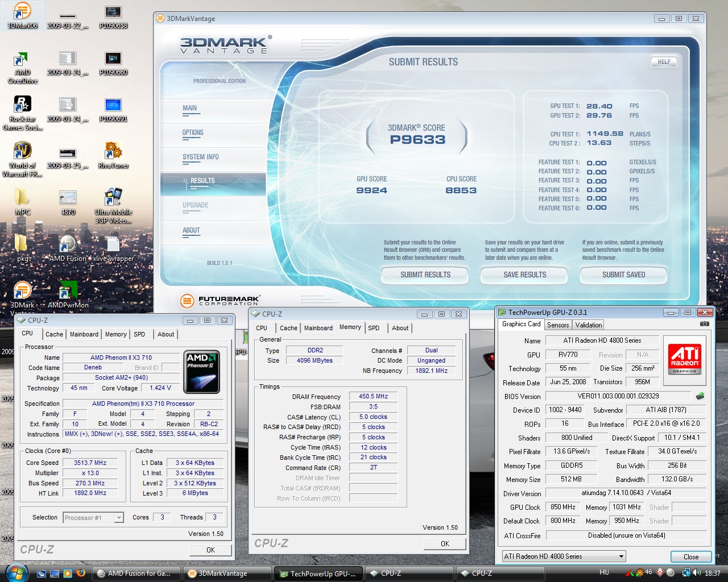The height and width of the screenshot is (582, 728).
Task: Open the P1090658 image file
Action: click(113, 16)
